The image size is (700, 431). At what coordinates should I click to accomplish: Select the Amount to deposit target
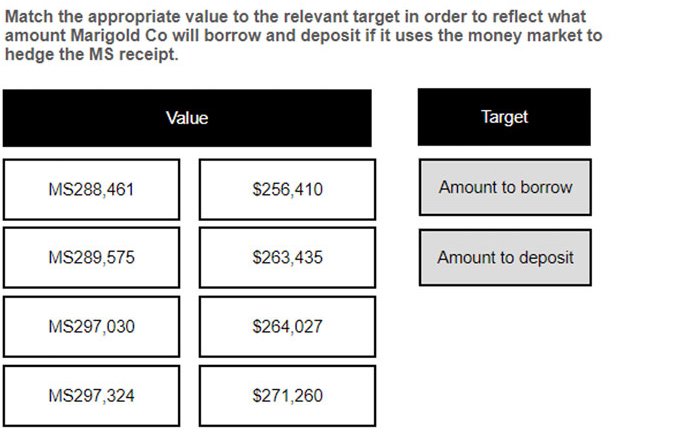505,258
